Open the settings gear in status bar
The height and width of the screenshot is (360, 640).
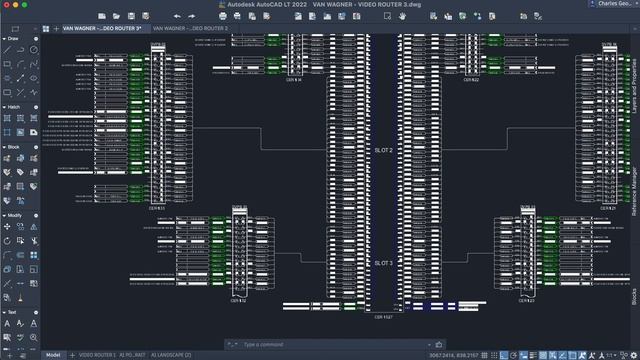click(x=633, y=356)
